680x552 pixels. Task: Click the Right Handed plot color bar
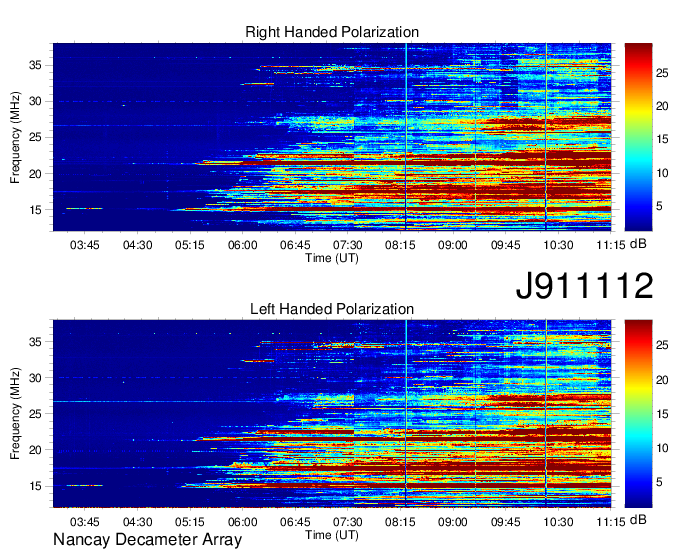[638, 137]
